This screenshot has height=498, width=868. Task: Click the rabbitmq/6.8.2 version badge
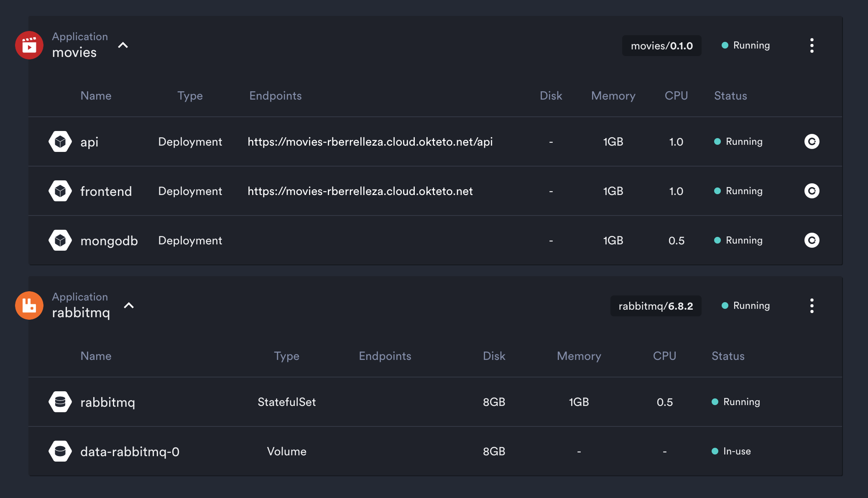point(656,306)
